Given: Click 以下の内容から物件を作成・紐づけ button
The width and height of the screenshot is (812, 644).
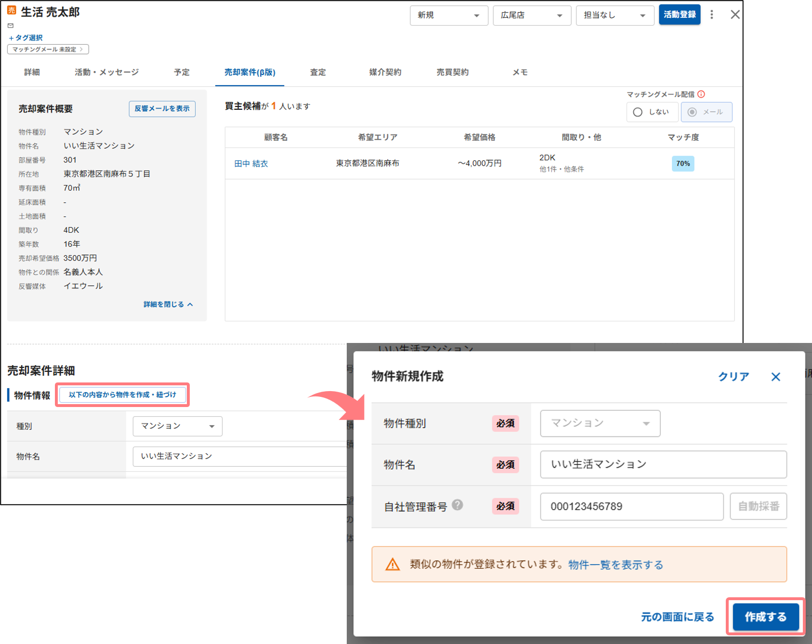Looking at the screenshot, I should pyautogui.click(x=122, y=395).
